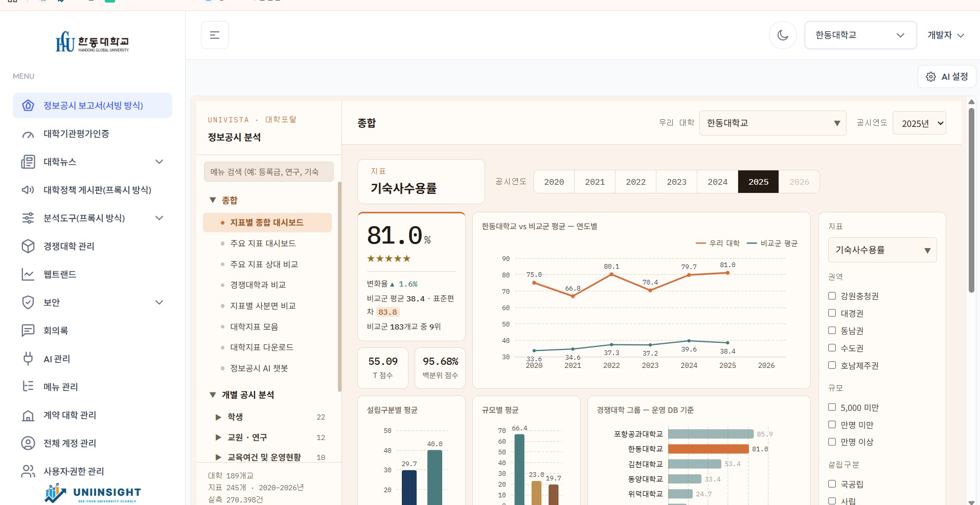
Task: Click the 대학기관평가인증 gauge icon
Action: coord(28,134)
